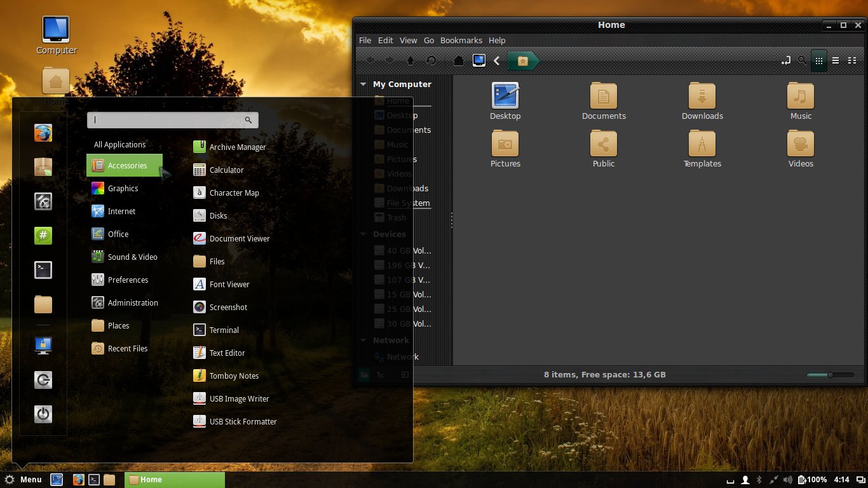The image size is (868, 488).
Task: Switch to compact view in file manager
Action: (x=852, y=61)
